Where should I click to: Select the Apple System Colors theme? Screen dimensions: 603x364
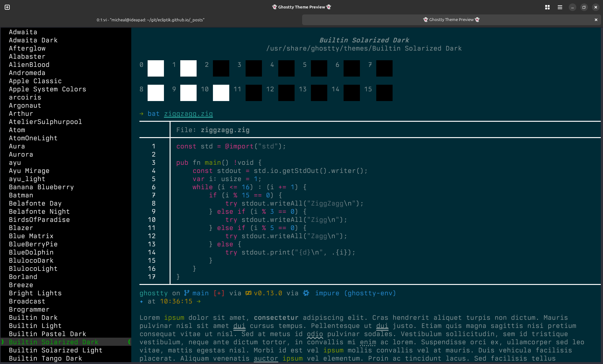(x=47, y=89)
